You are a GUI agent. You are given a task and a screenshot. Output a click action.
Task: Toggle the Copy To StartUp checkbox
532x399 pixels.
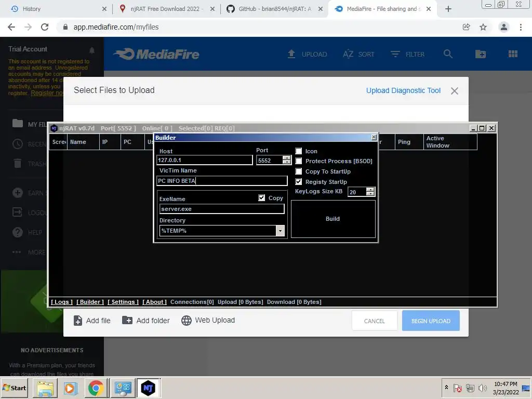(299, 171)
